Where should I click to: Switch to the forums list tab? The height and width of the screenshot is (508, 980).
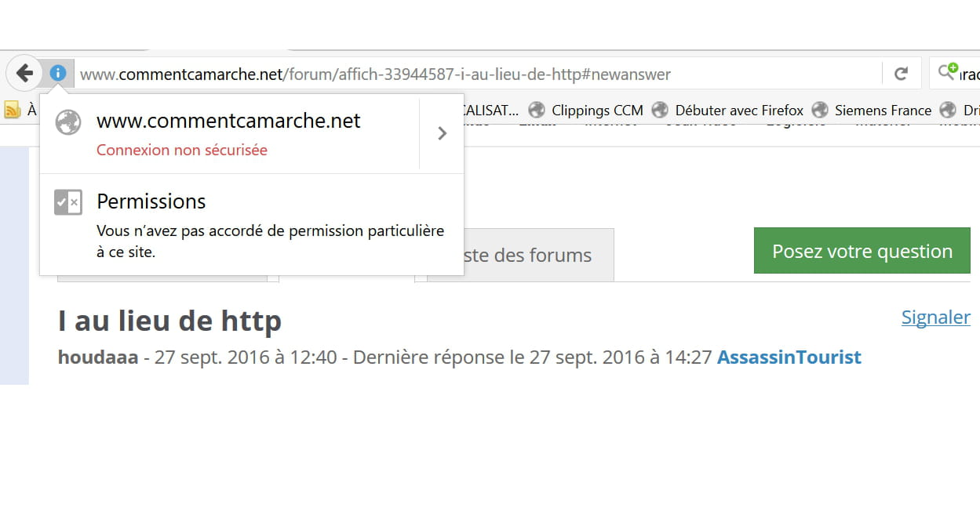[526, 256]
